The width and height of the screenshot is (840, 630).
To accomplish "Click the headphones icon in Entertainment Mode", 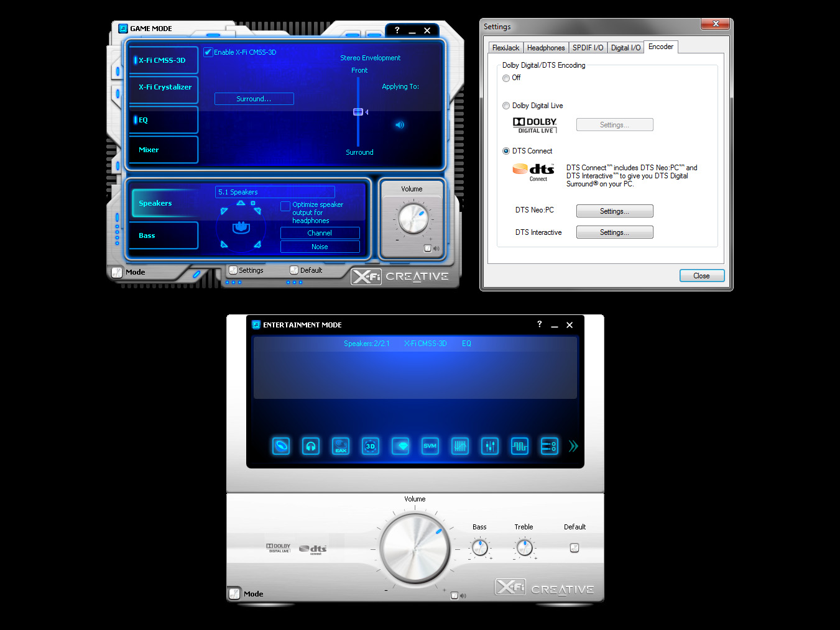I will (311, 446).
